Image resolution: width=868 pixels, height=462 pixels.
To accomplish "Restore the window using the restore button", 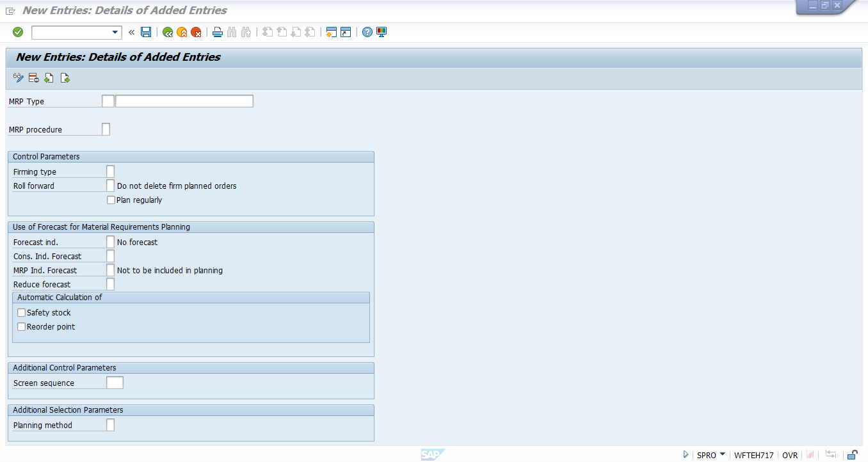I will point(825,5).
